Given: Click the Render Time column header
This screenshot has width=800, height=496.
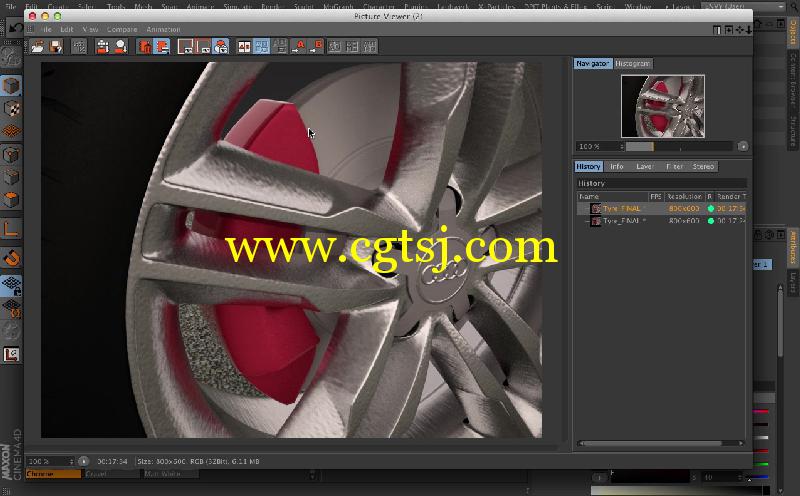Looking at the screenshot, I should click(731, 196).
